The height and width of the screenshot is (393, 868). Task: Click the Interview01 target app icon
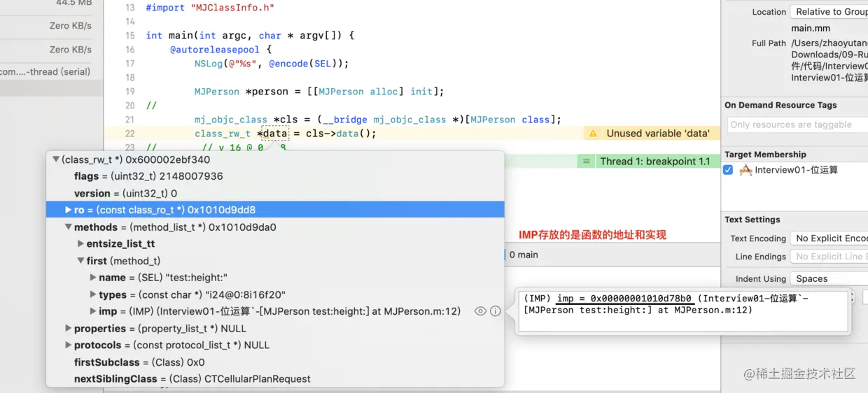(x=745, y=170)
